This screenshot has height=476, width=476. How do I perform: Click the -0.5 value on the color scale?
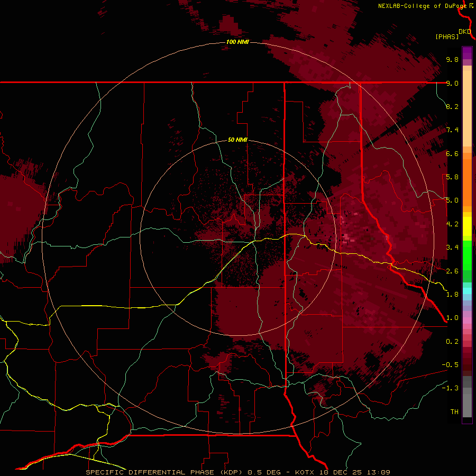pos(450,365)
